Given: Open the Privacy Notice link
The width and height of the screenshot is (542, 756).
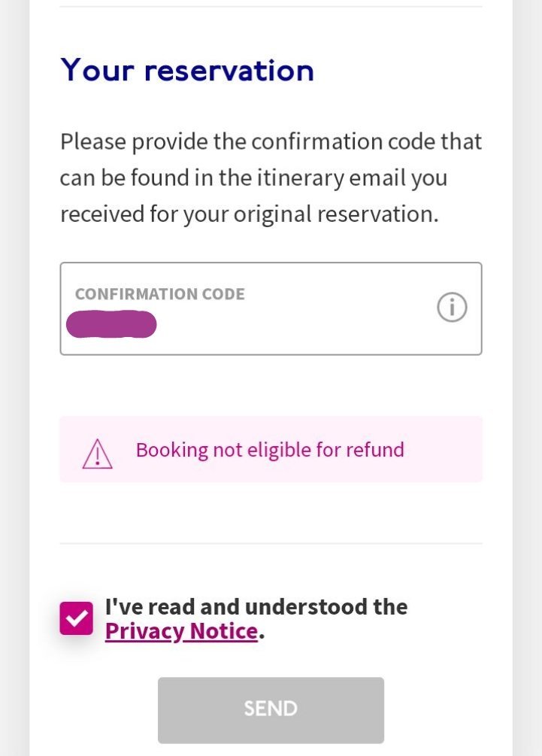Looking at the screenshot, I should click(x=181, y=632).
